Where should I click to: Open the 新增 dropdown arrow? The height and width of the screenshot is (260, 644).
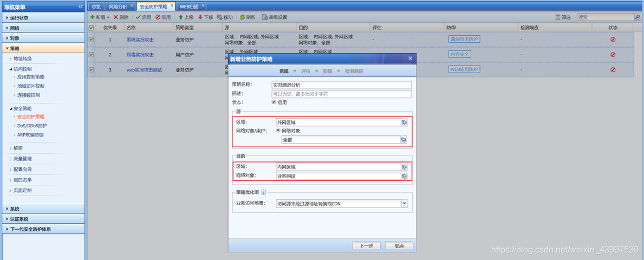108,18
